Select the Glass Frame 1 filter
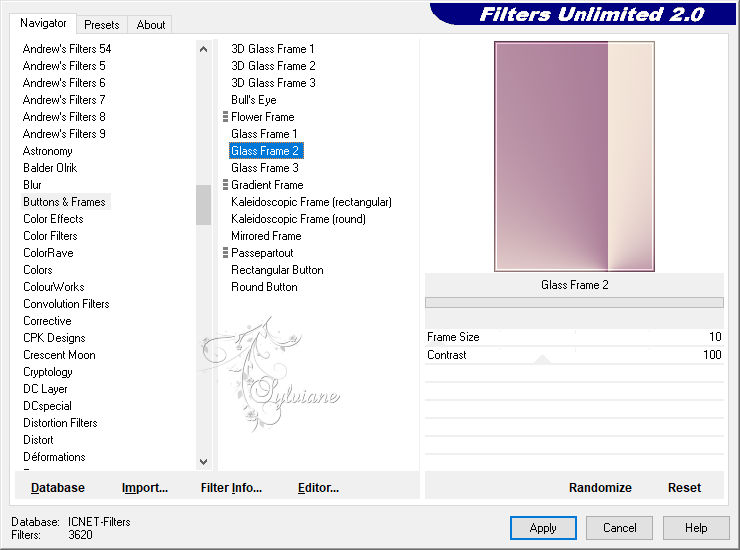Viewport: 740px width, 550px height. [264, 134]
